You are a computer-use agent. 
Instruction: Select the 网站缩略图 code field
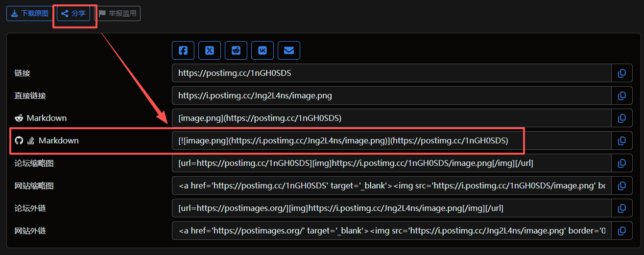pos(392,186)
